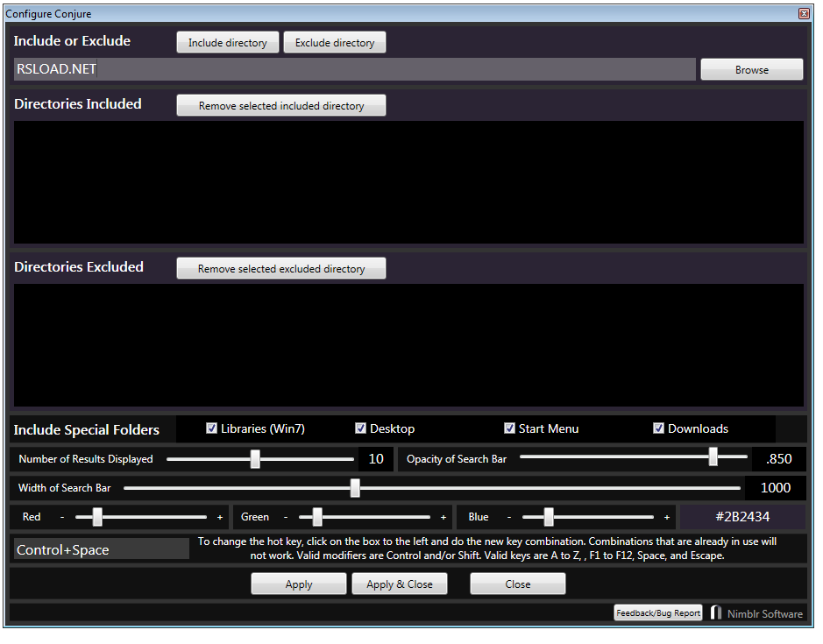Decrease Blue with the minus sign

(x=509, y=518)
